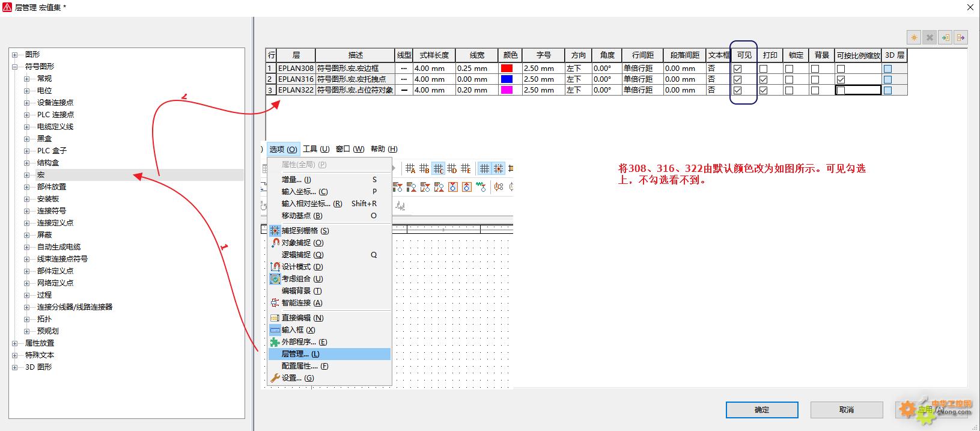Disable 打印 for layer EPLAN316

(x=763, y=80)
